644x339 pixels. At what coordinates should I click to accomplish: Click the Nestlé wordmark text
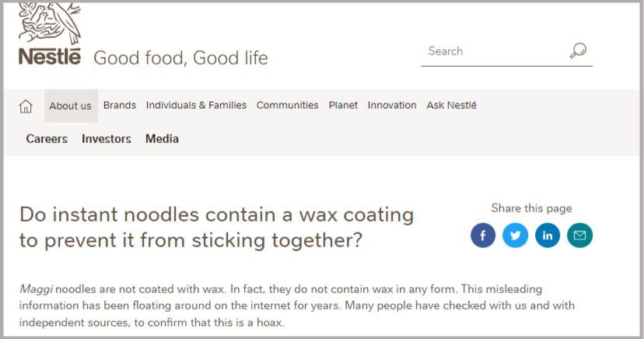click(x=50, y=57)
